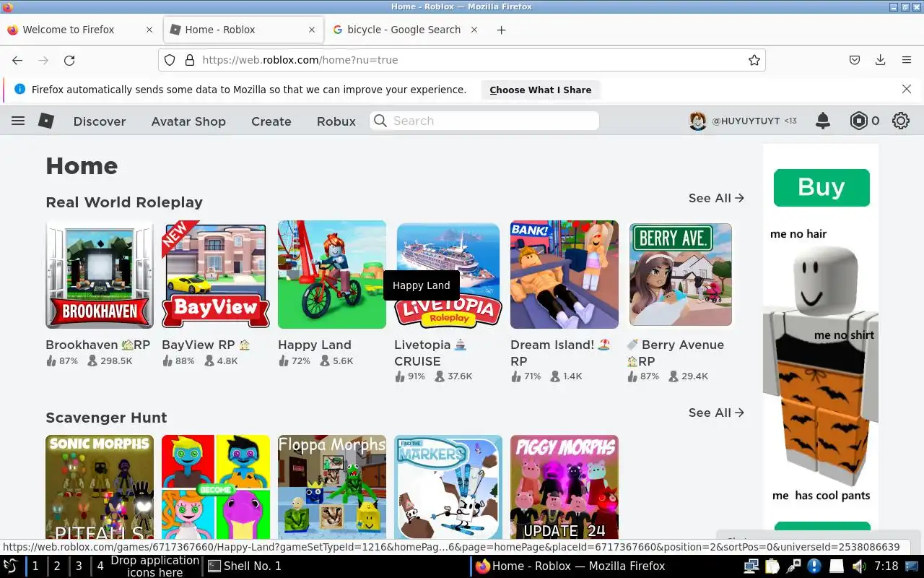Click the Roblox search input field
Image resolution: width=924 pixels, height=578 pixels.
pyautogui.click(x=484, y=121)
